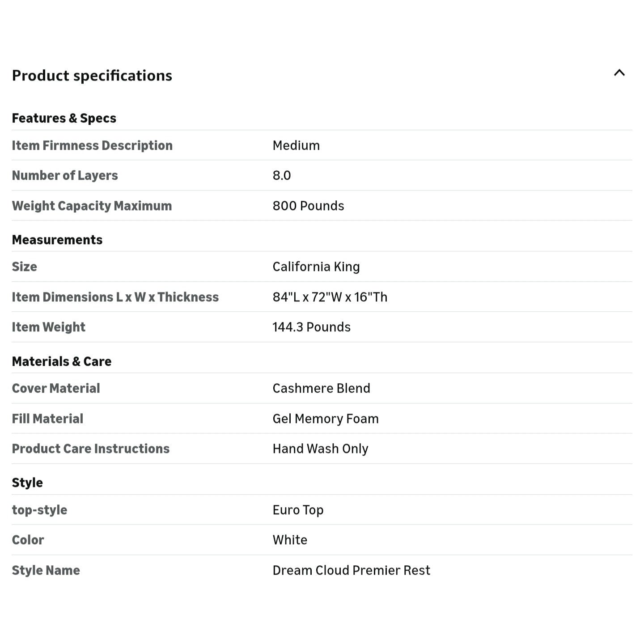
Task: Select the Medium firmness value
Action: click(x=296, y=145)
